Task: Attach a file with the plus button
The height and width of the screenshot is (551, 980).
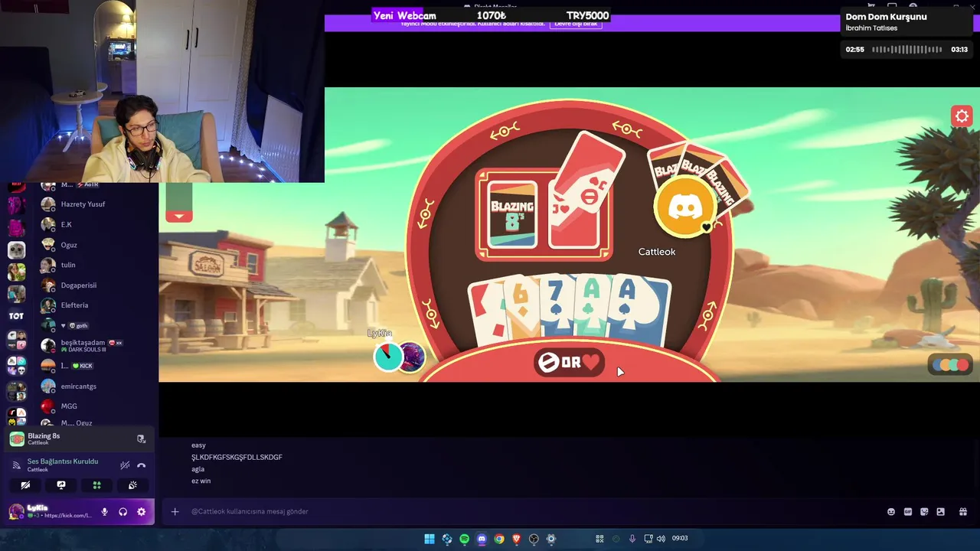Action: pyautogui.click(x=175, y=511)
